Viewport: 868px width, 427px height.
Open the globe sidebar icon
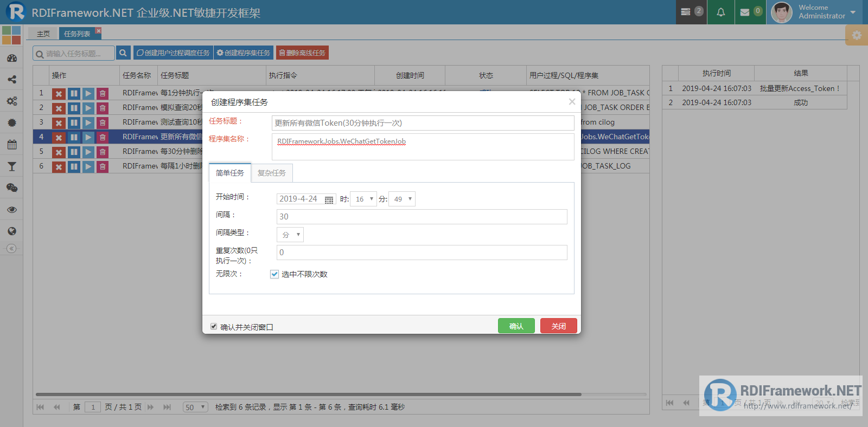[x=11, y=231]
